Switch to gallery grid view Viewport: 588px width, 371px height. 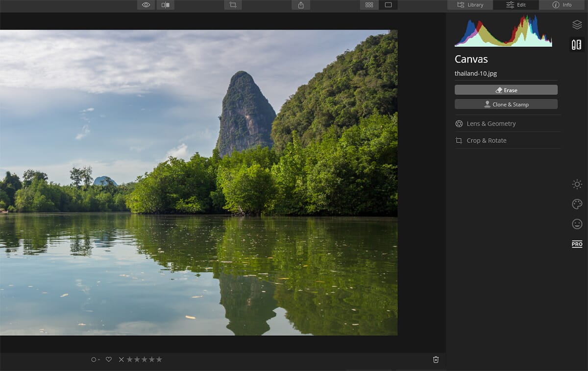(369, 5)
